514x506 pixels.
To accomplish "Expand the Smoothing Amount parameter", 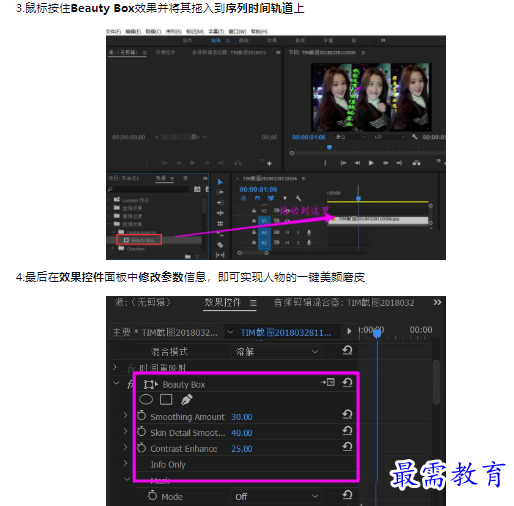I will (125, 415).
